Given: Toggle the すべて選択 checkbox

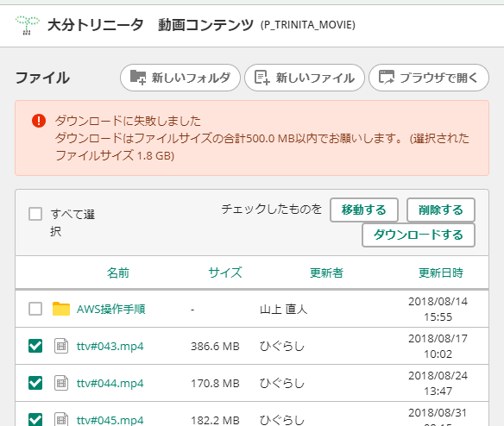Looking at the screenshot, I should [35, 214].
